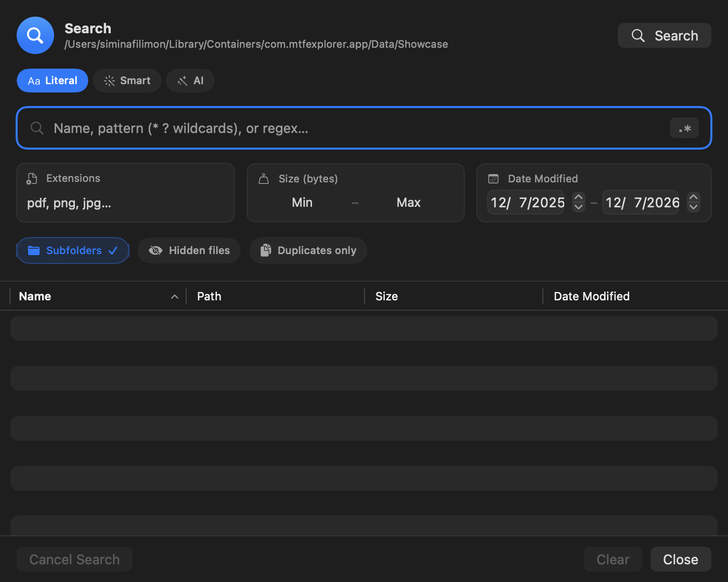
Task: Switch to Smart search mode
Action: pos(127,81)
